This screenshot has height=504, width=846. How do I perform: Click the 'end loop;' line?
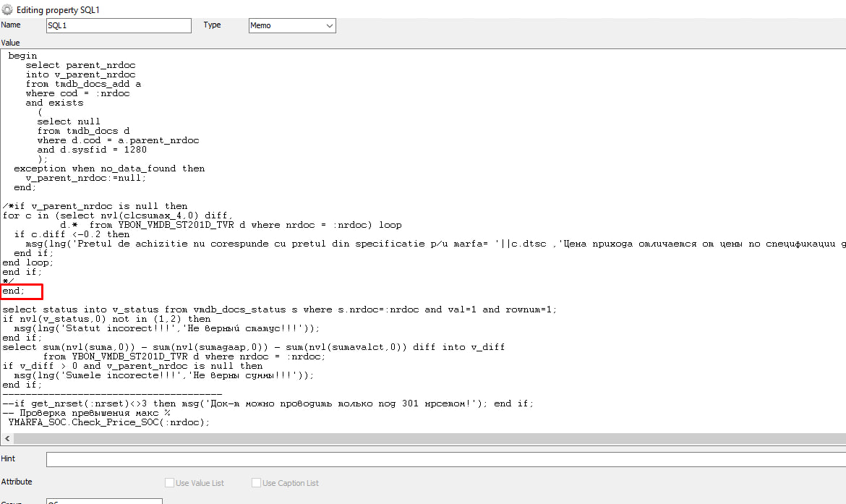point(28,262)
